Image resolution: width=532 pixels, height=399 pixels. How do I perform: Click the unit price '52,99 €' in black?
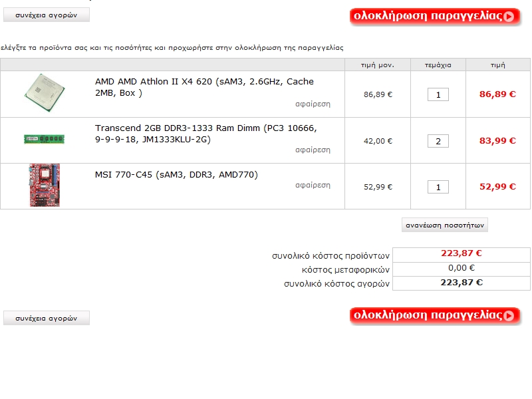[378, 187]
